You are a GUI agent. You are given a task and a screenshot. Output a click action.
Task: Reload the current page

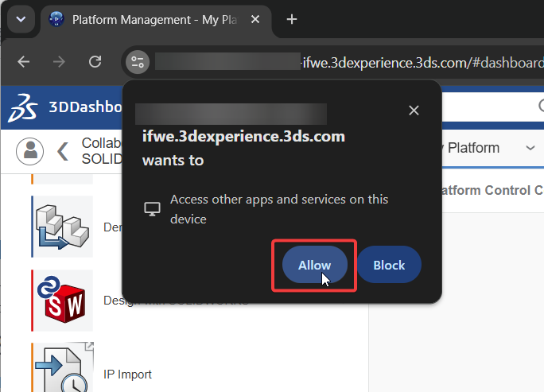pos(95,62)
